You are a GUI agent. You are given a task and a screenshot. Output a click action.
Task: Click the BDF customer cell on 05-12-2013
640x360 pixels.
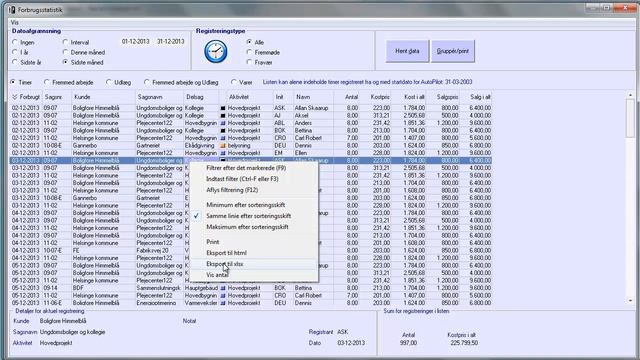tap(78, 288)
